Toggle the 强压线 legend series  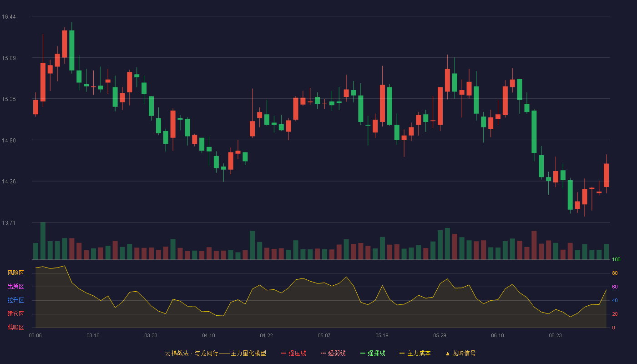(x=293, y=353)
